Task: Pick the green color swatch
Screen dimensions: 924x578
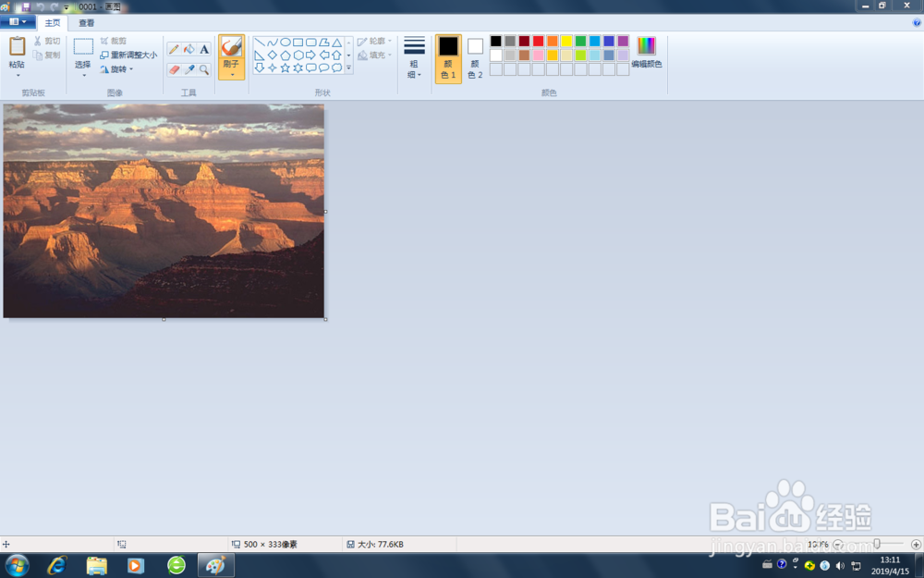Action: [580, 41]
